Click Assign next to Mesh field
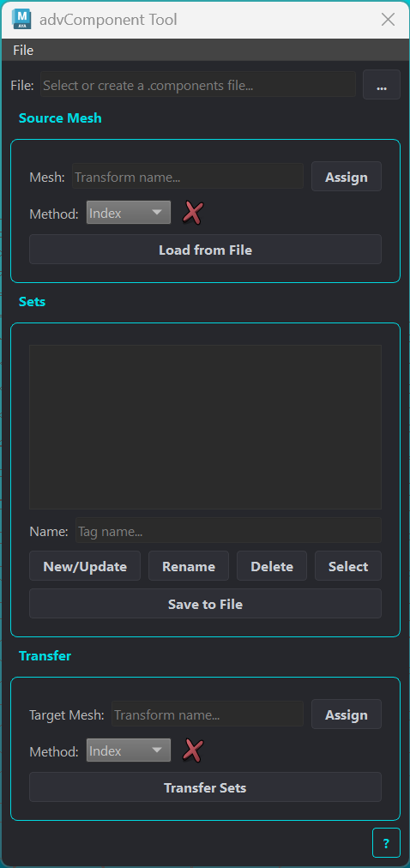The height and width of the screenshot is (868, 410). click(347, 177)
